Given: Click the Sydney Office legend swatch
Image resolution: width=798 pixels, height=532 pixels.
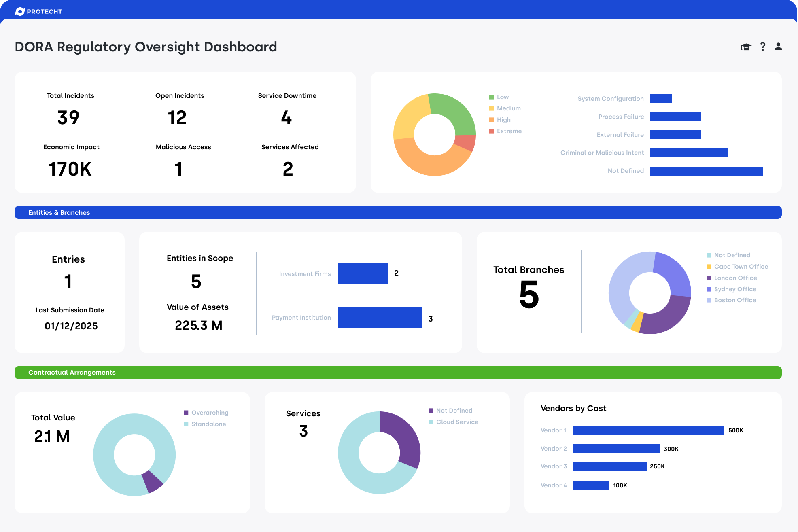Looking at the screenshot, I should click(x=709, y=289).
